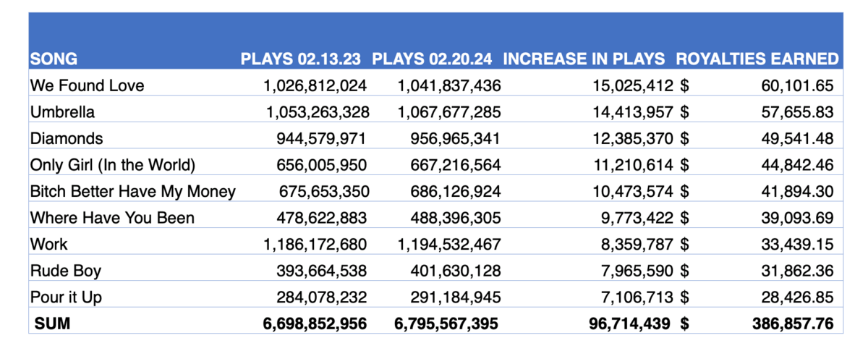
Task: Select the We Found Love song cell
Action: tap(87, 85)
